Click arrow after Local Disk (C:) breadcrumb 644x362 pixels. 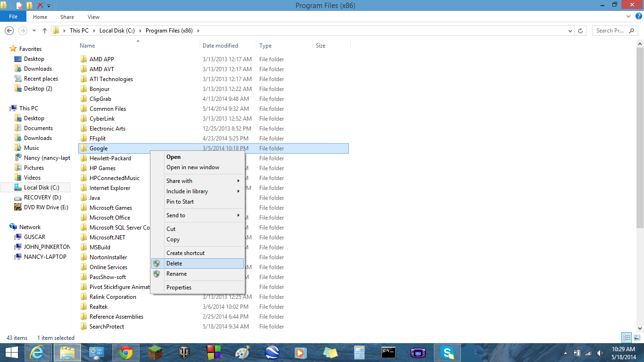click(x=140, y=31)
